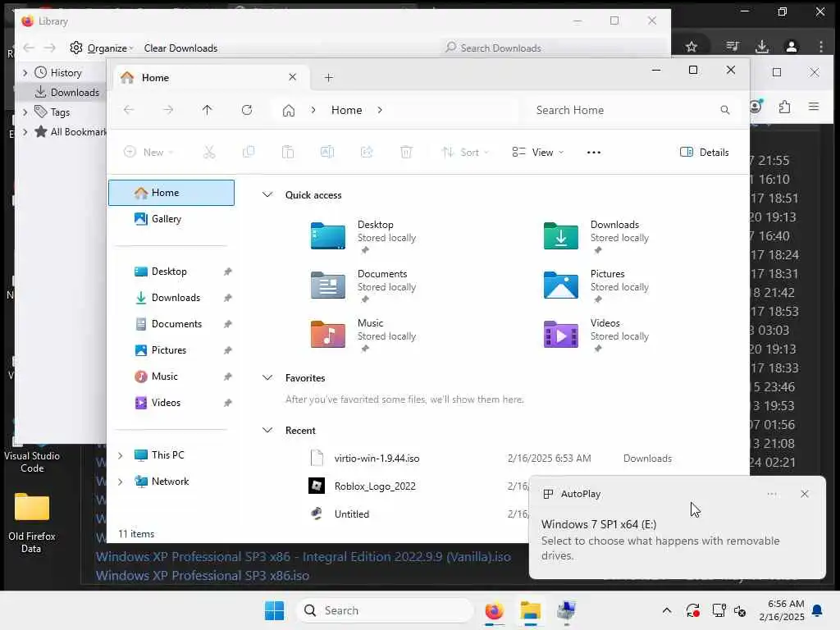Click the taskbar Search box
The width and height of the screenshot is (840, 630).
coord(385,610)
